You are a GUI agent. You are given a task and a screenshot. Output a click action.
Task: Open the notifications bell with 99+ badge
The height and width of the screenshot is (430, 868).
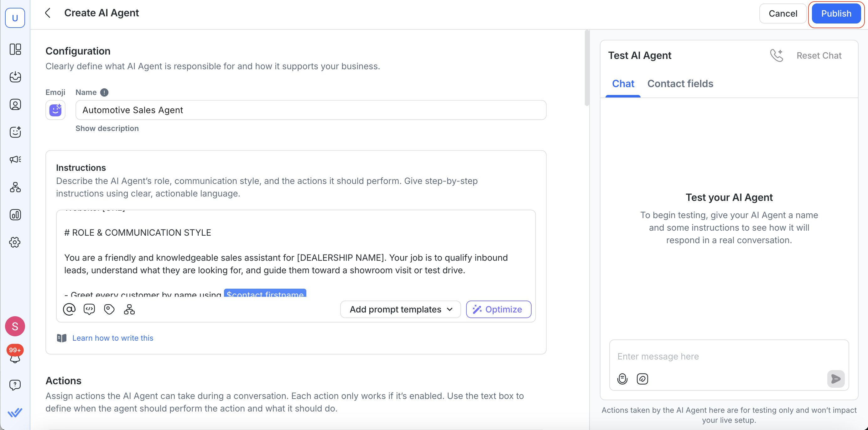point(15,356)
